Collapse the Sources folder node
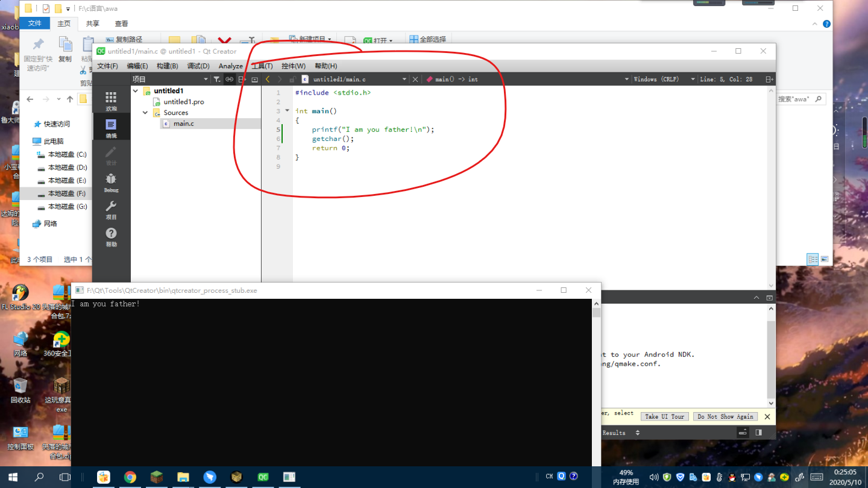 pyautogui.click(x=145, y=113)
